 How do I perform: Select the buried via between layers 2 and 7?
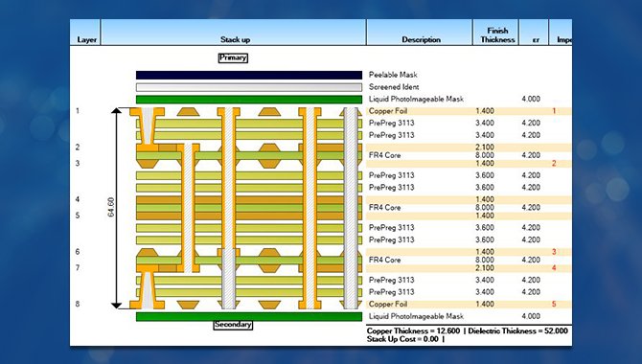(x=188, y=208)
